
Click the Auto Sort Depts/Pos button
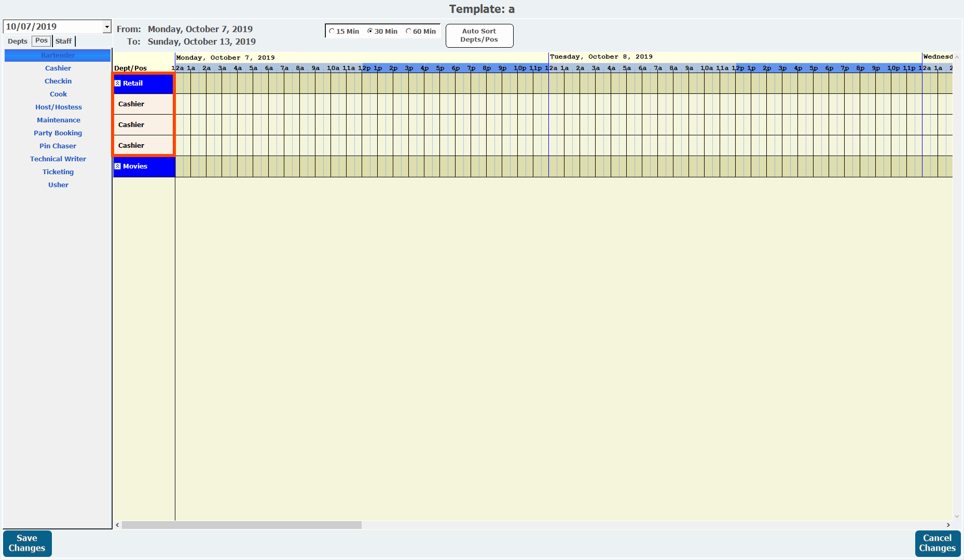coord(479,35)
